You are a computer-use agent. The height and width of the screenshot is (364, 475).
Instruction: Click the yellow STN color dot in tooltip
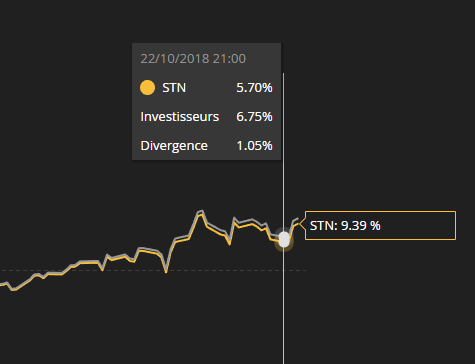coord(147,88)
